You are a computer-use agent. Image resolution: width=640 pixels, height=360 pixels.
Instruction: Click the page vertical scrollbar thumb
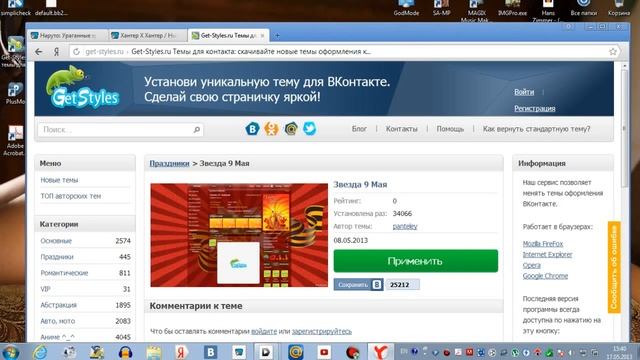tap(624, 129)
